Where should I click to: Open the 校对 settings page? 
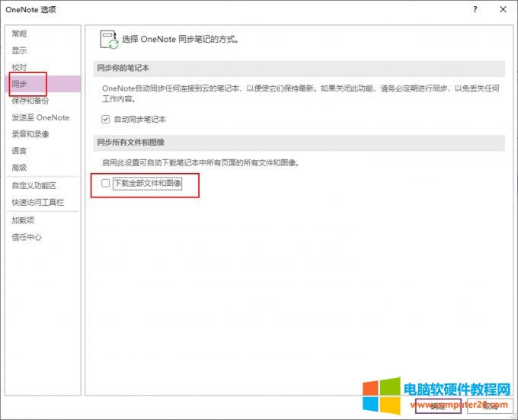(x=19, y=67)
